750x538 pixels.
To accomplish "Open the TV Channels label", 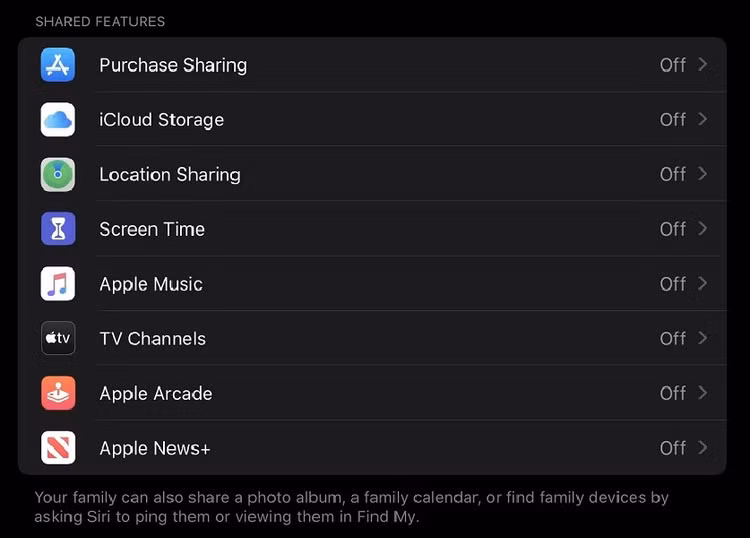I will 152,338.
